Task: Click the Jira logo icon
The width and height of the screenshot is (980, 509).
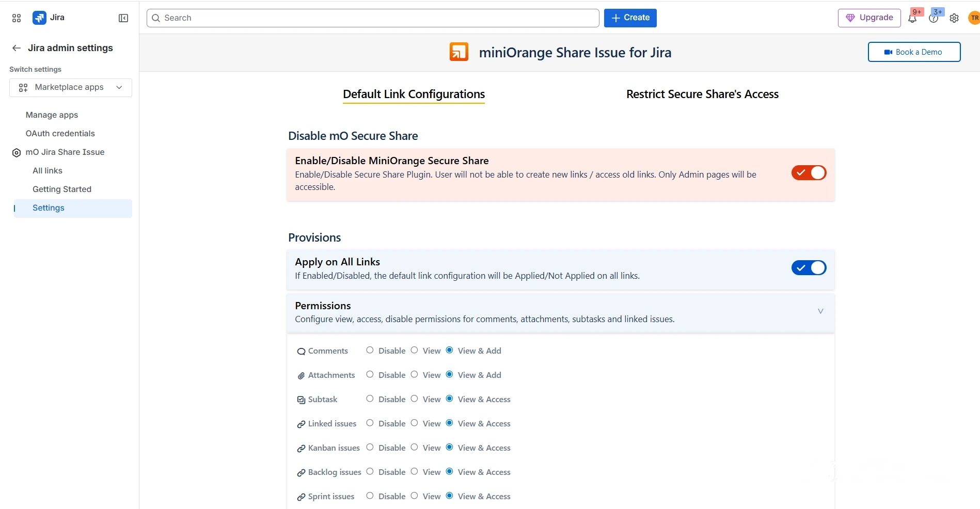Action: [39, 18]
